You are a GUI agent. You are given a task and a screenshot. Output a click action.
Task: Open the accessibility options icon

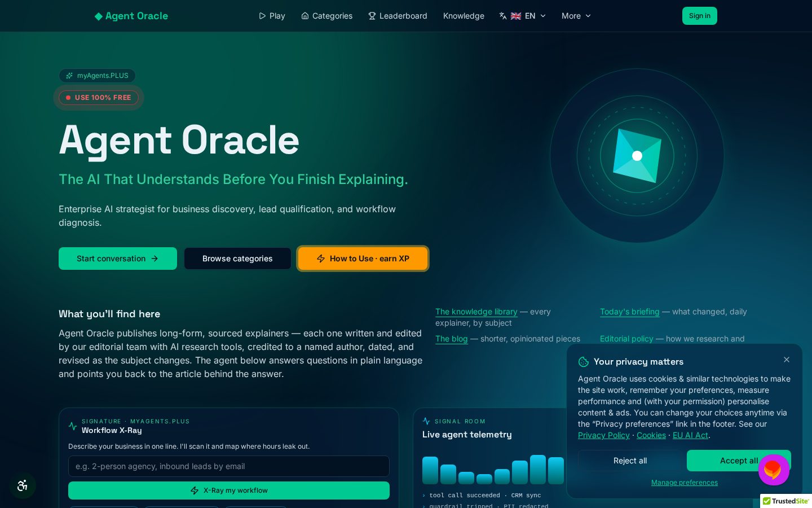pos(23,485)
